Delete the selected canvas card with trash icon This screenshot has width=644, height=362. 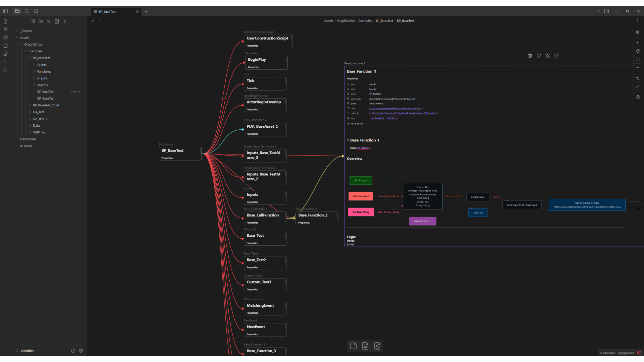530,56
